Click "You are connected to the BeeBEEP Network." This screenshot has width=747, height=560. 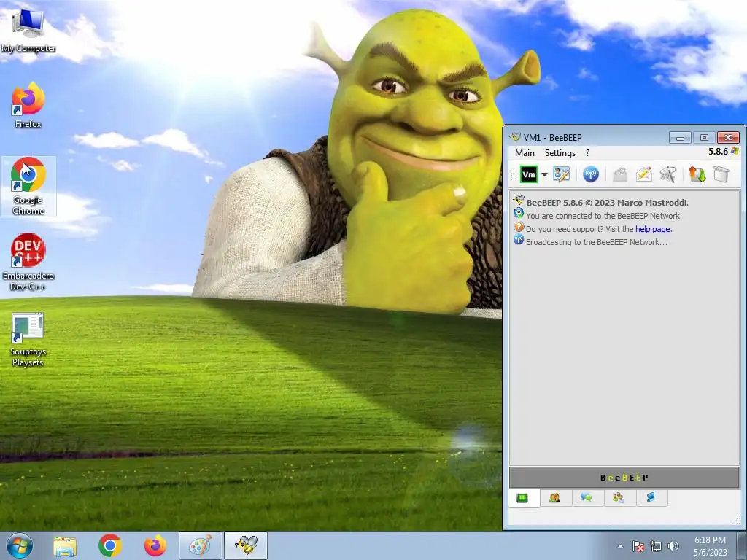pyautogui.click(x=603, y=216)
